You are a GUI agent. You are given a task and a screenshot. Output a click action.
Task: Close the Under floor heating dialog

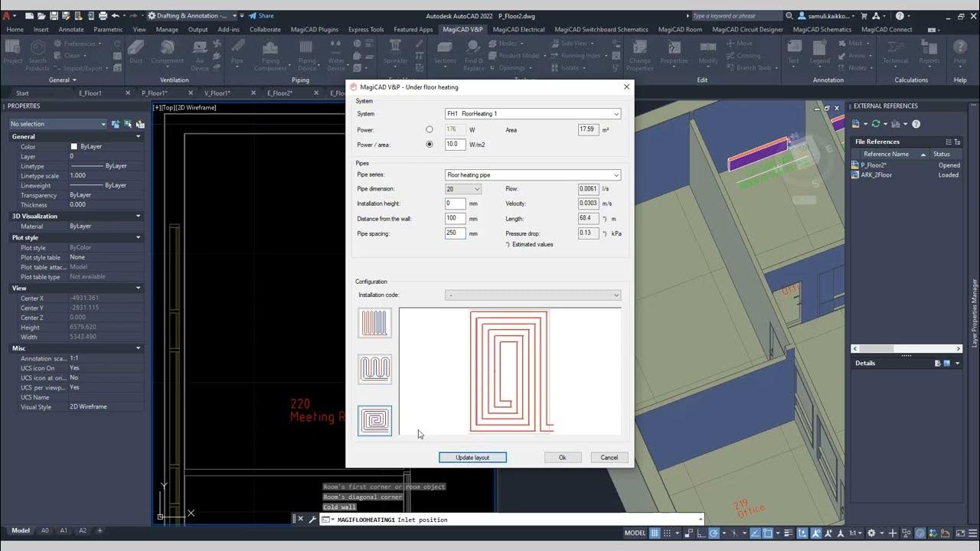click(626, 87)
